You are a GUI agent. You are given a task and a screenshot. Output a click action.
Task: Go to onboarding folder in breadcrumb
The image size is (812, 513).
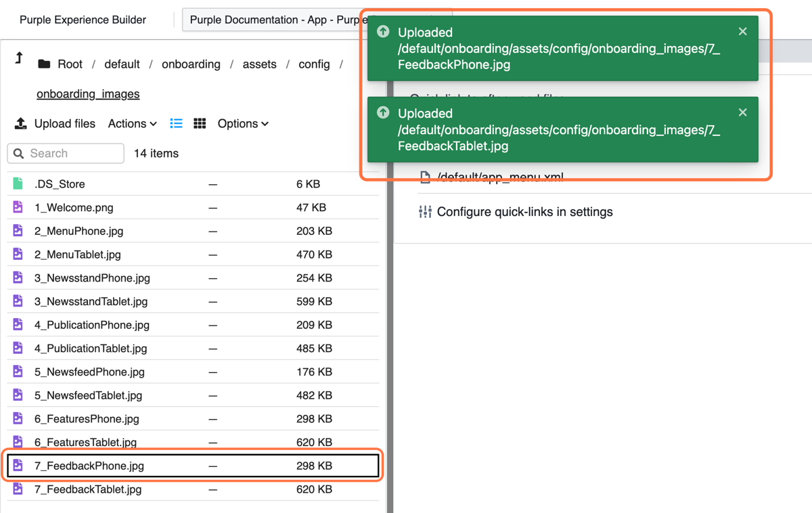coord(191,64)
